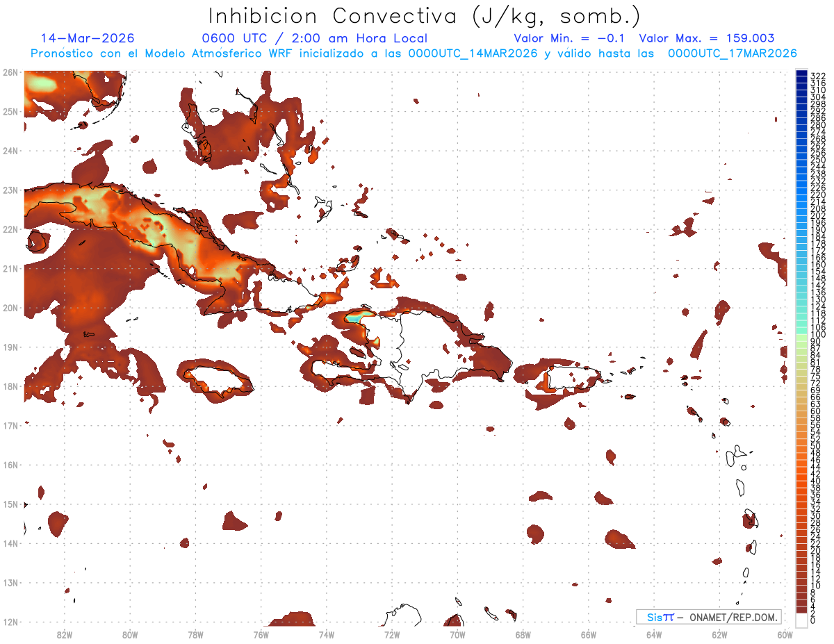
Task: Click the "17N" latitude label
Action: pyautogui.click(x=10, y=425)
